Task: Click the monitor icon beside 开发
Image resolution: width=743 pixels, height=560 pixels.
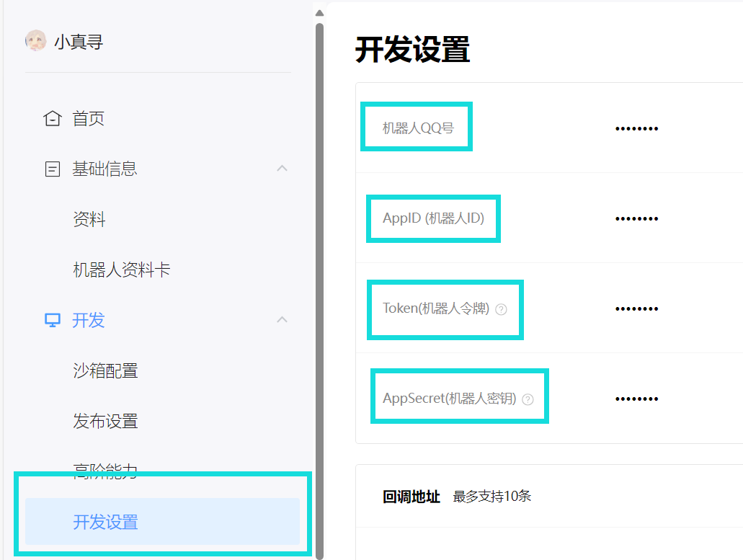Action: 52,320
